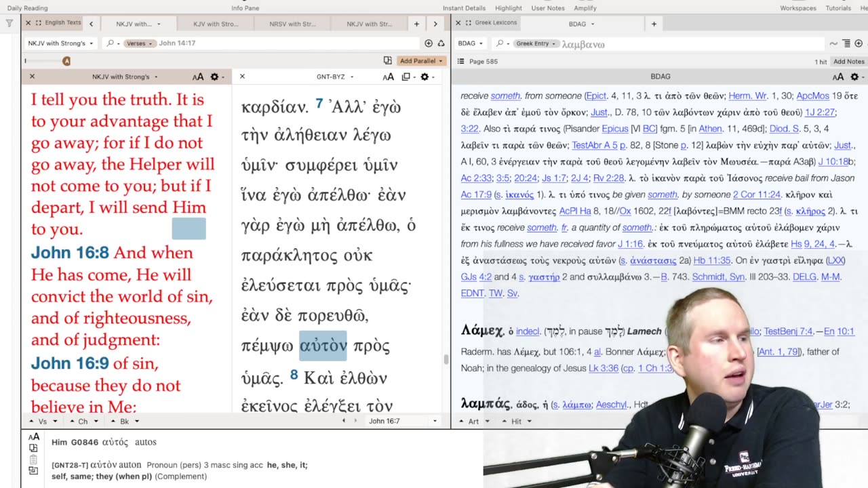The image size is (868, 488).
Task: Switch to NRSV with Strong's tab
Action: [x=292, y=24]
